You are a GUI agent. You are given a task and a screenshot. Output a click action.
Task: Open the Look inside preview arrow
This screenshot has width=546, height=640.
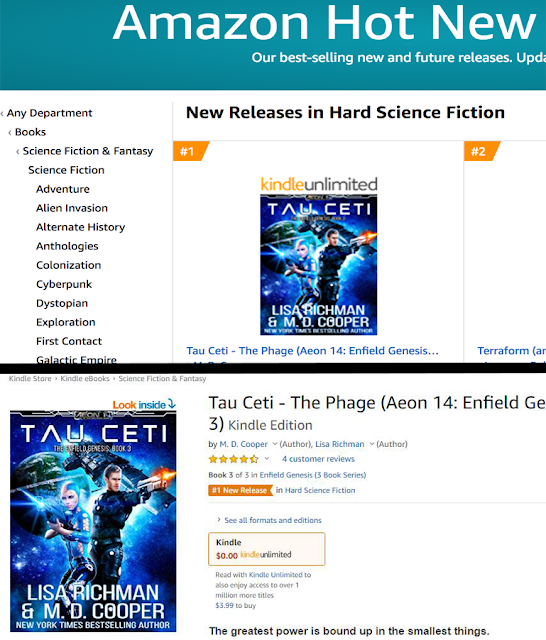point(172,404)
